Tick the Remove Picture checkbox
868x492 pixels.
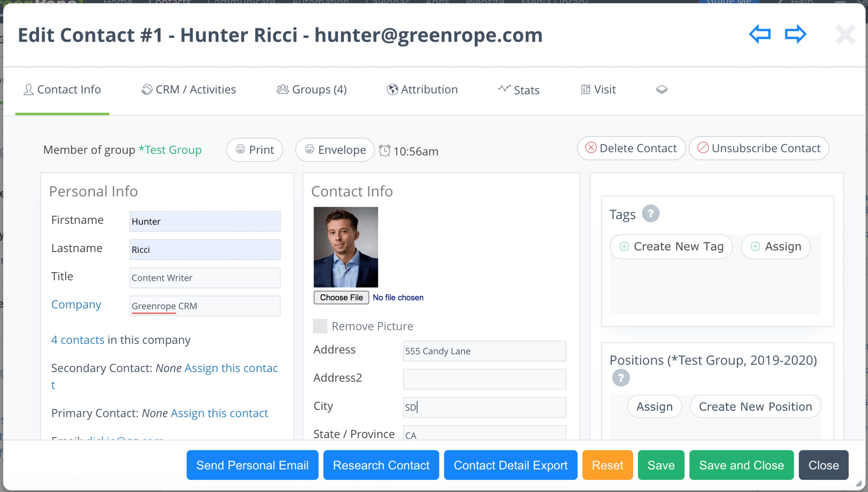pos(320,326)
